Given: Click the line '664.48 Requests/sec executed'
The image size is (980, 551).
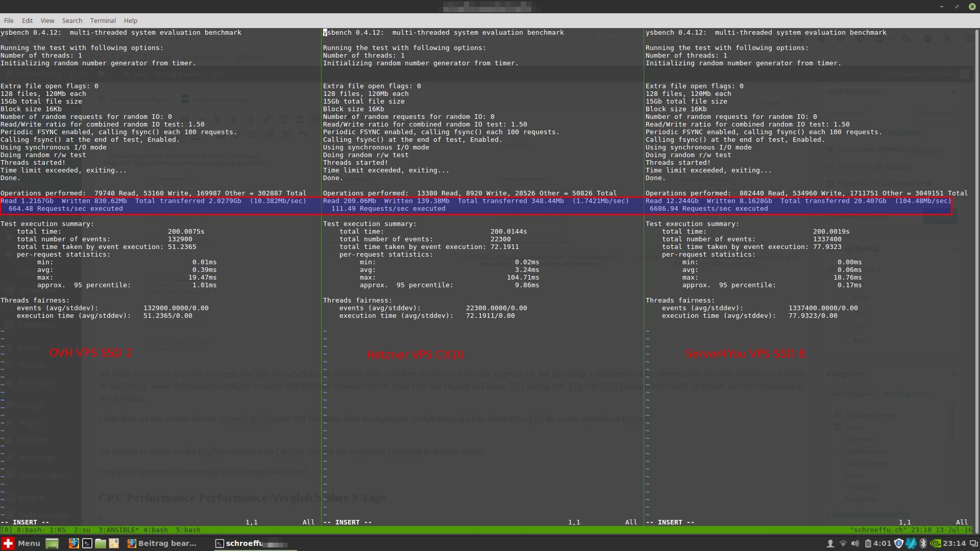Looking at the screenshot, I should coord(66,209).
